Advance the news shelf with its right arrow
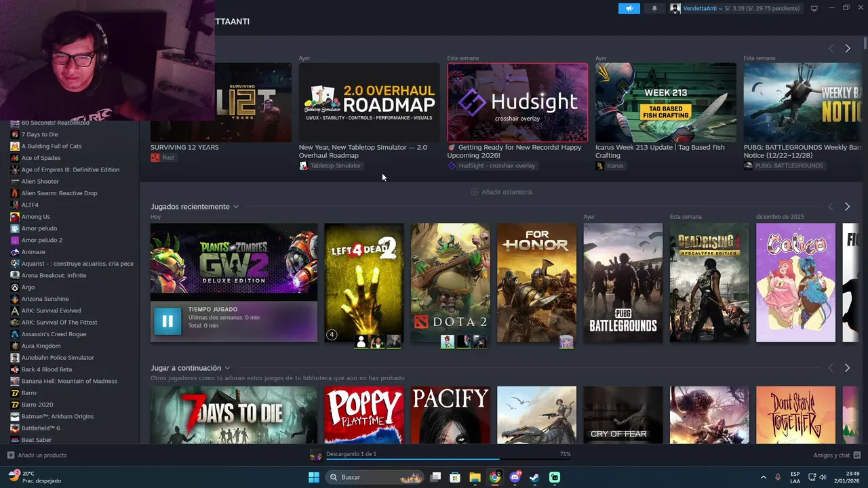 [x=847, y=49]
